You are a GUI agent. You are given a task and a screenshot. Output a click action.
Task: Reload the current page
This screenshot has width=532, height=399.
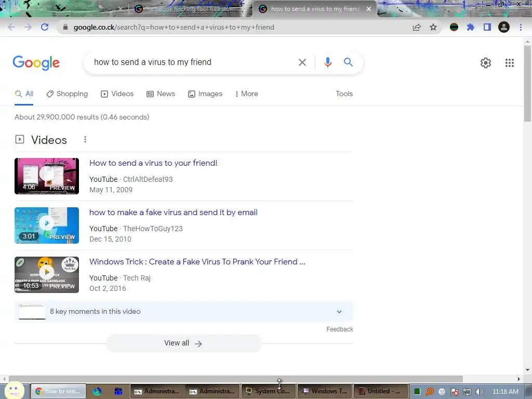[x=45, y=27]
